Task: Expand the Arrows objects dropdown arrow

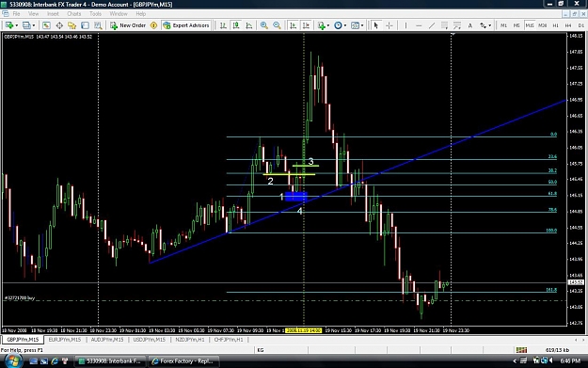Action: (x=489, y=25)
